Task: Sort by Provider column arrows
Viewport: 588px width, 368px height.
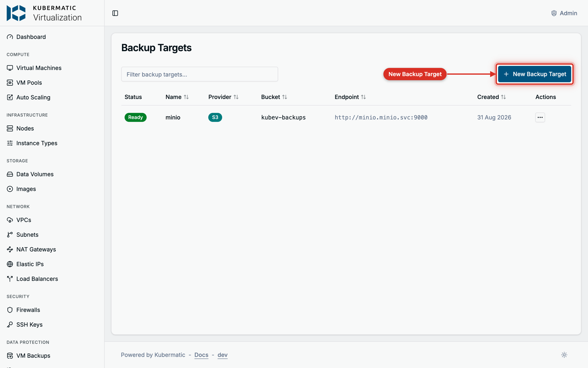Action: 236,97
